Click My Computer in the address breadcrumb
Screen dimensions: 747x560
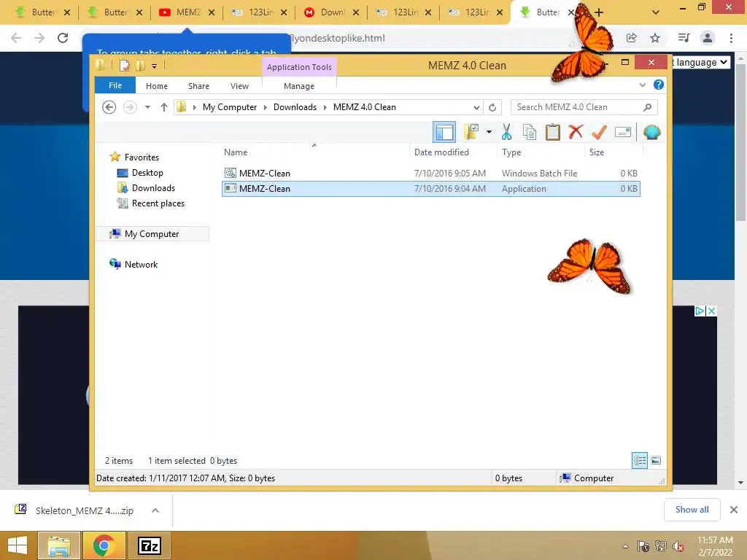pyautogui.click(x=230, y=107)
